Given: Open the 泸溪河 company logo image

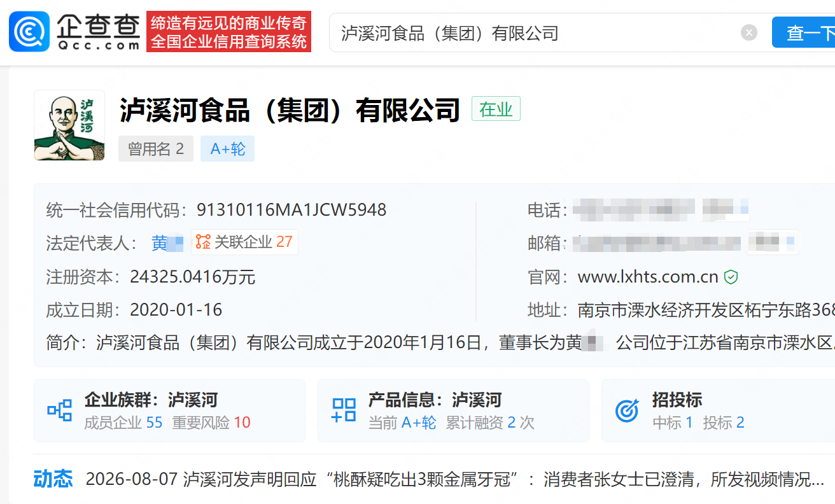Looking at the screenshot, I should (69, 125).
